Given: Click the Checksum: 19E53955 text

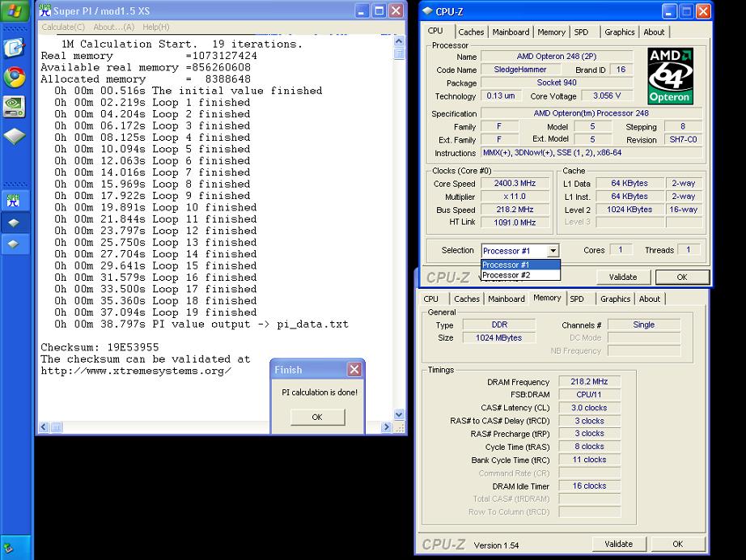Looking at the screenshot, I should 100,347.
